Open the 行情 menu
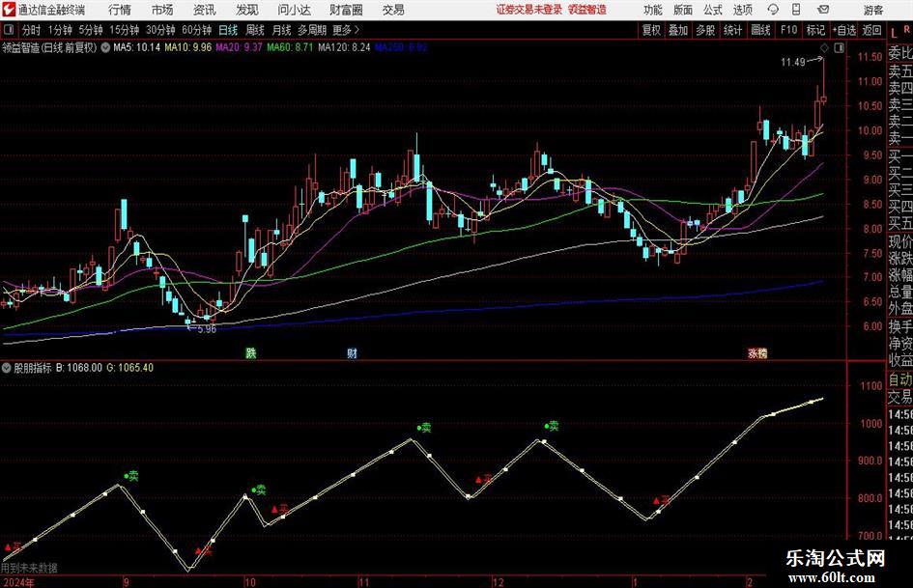 point(120,10)
